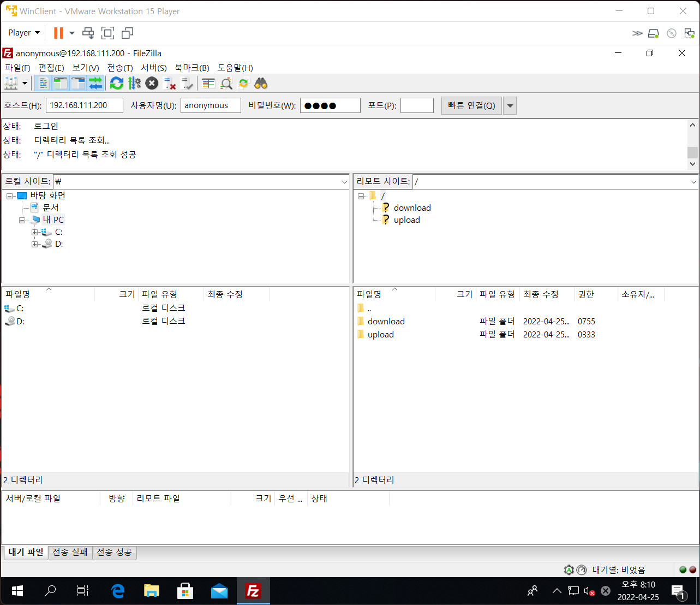The image size is (700, 605).
Task: Cancel current operation icon
Action: pyautogui.click(x=152, y=84)
